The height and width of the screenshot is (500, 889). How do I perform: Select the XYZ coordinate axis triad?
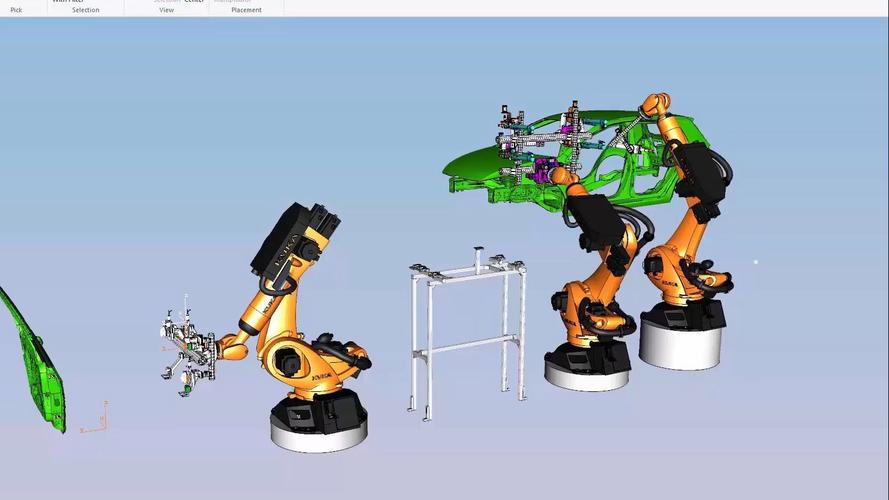click(x=94, y=418)
